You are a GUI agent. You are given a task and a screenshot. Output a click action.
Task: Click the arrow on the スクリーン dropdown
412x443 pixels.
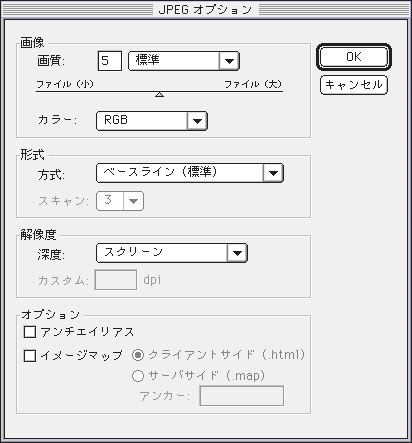[x=237, y=253]
